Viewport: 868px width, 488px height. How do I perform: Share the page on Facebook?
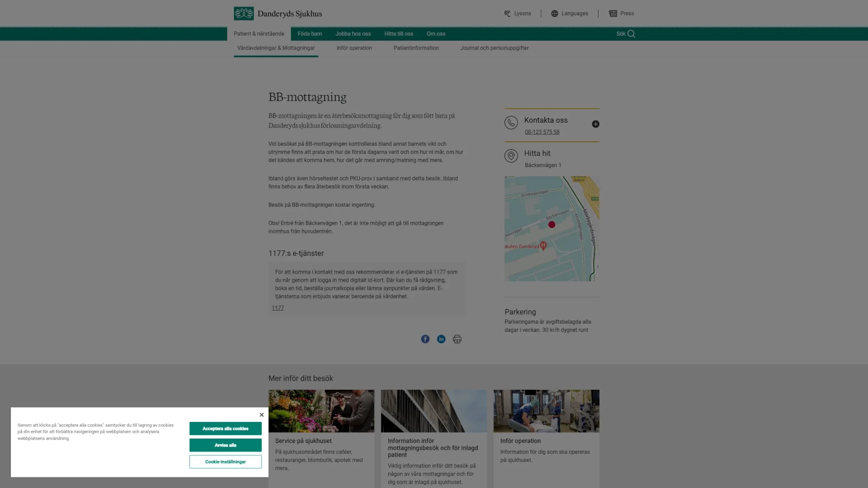(x=425, y=339)
